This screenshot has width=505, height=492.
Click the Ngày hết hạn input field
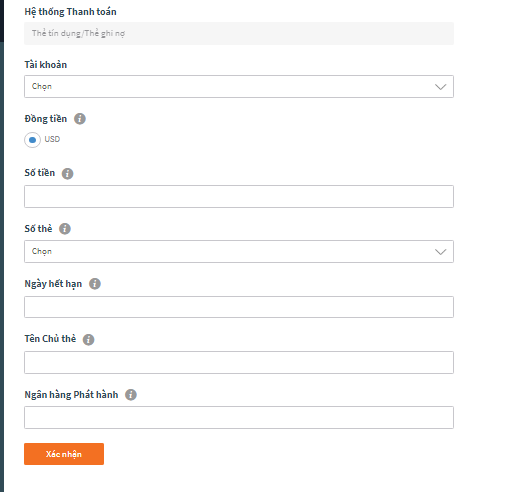click(x=239, y=307)
